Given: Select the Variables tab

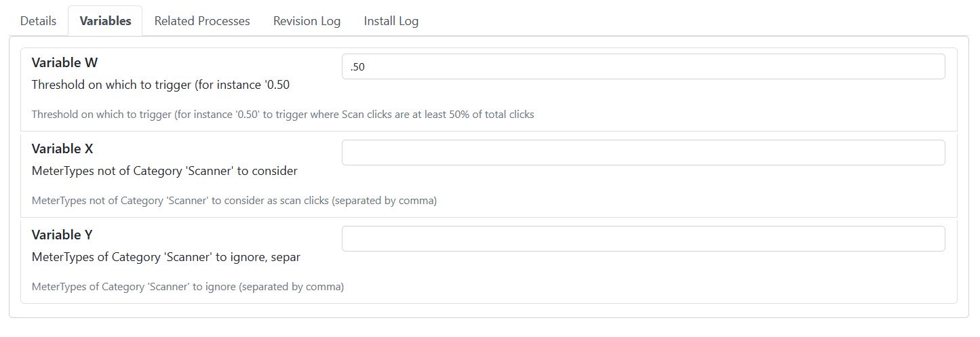Looking at the screenshot, I should (105, 21).
